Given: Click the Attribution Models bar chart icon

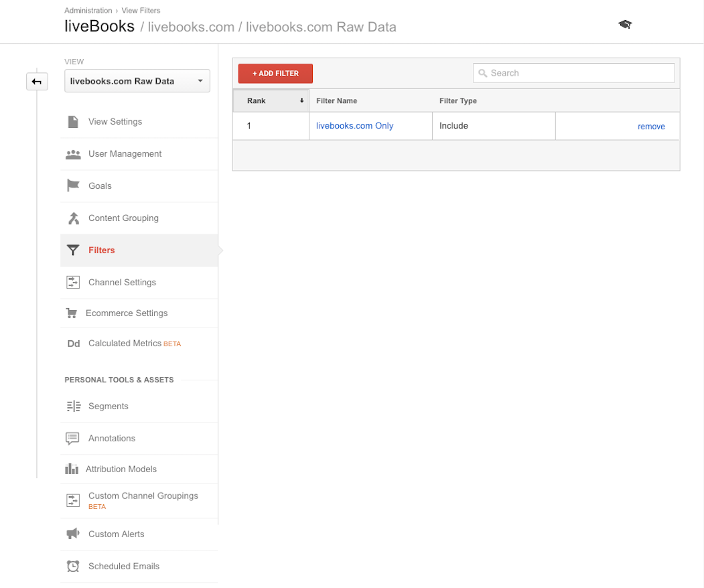Looking at the screenshot, I should coord(72,469).
